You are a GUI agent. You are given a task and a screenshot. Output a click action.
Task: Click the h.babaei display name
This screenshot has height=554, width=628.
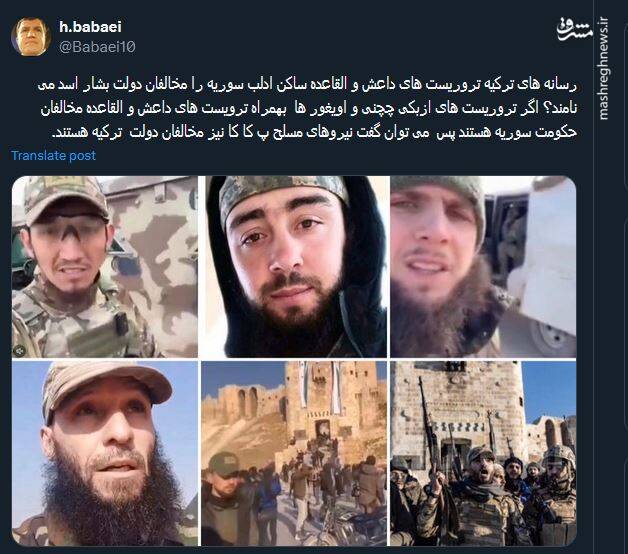tap(90, 27)
